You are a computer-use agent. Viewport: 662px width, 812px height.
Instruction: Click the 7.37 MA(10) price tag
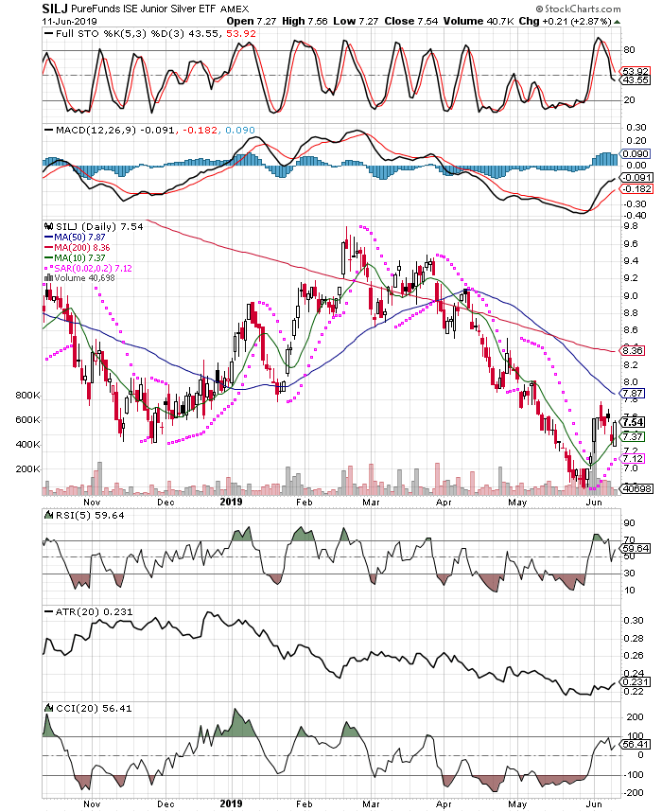633,437
